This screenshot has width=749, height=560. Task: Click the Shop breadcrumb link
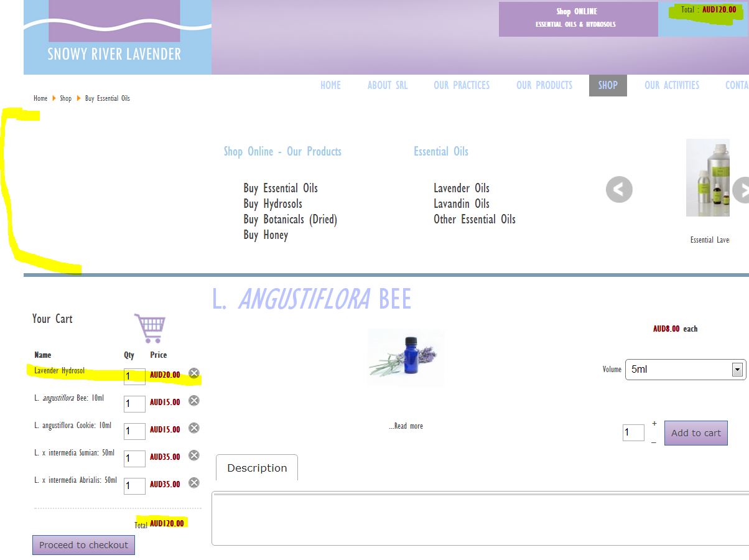65,98
